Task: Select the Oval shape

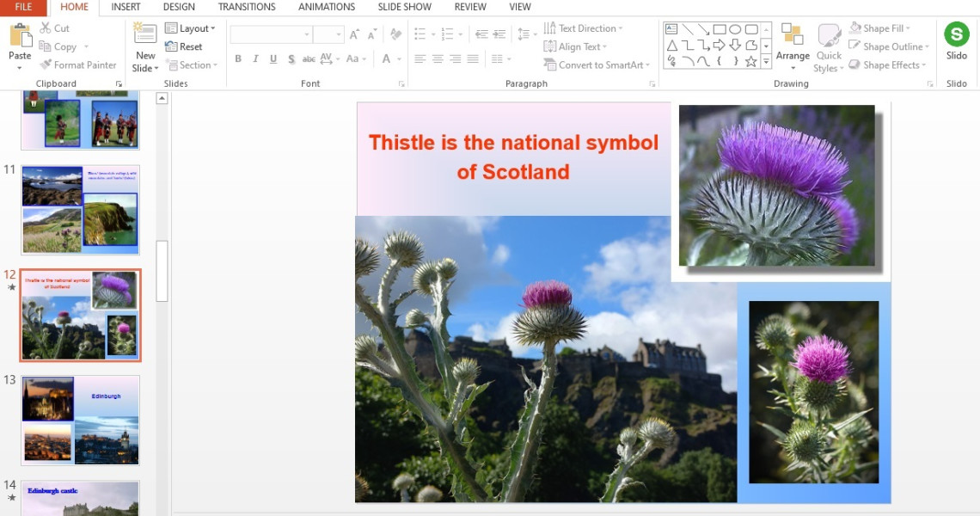Action: 735,28
